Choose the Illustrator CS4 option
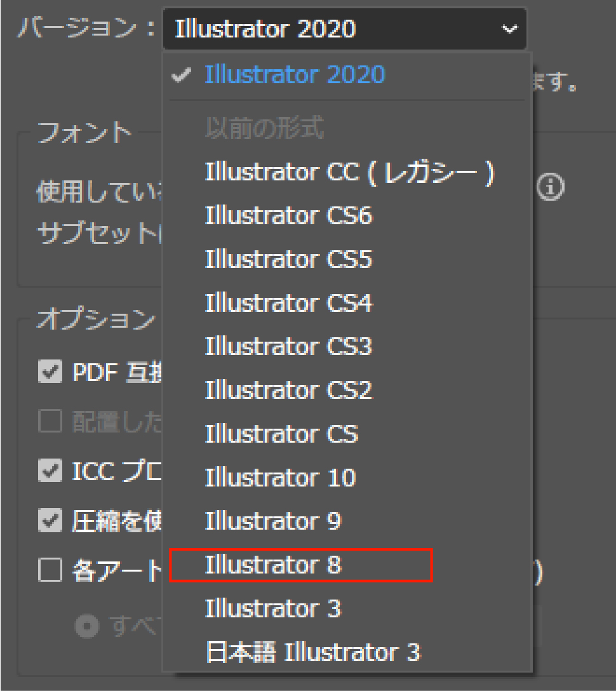616x691 pixels. (x=288, y=303)
